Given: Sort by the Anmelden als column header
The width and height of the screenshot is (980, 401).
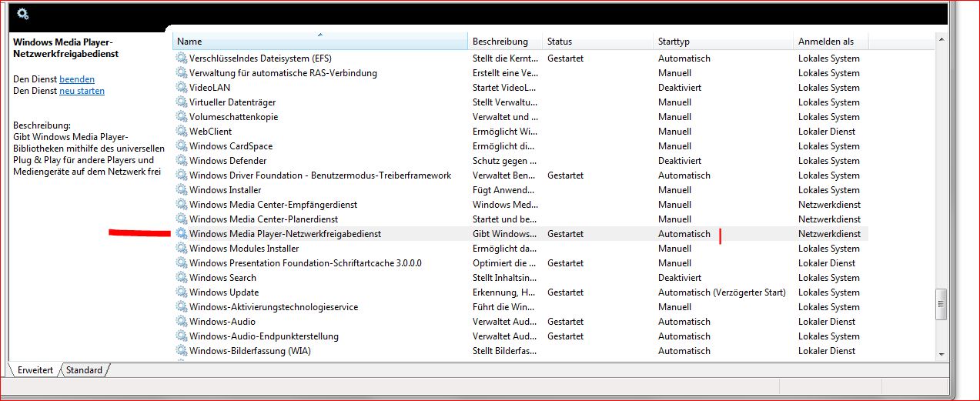Looking at the screenshot, I should coord(831,42).
